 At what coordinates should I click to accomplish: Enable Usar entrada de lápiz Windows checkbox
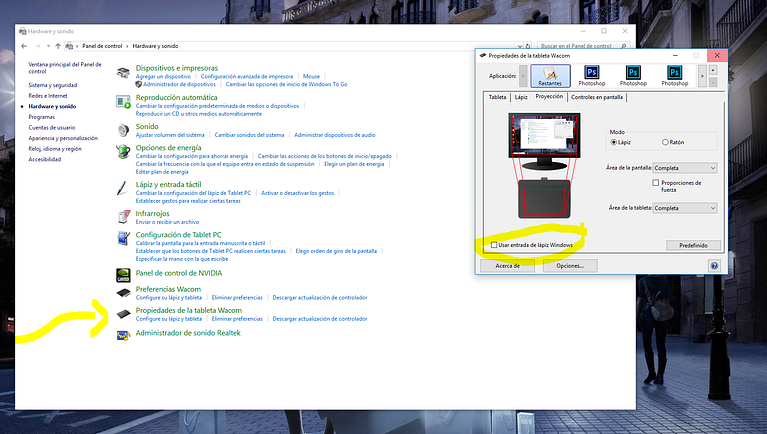[494, 244]
